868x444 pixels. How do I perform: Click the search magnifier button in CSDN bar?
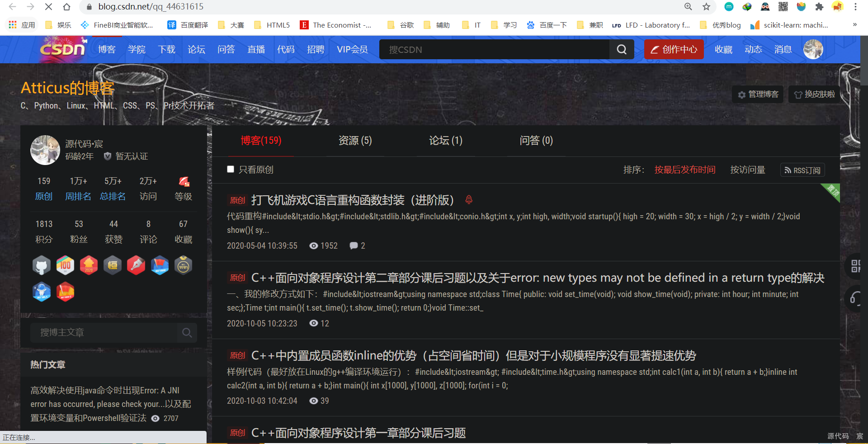pos(622,49)
